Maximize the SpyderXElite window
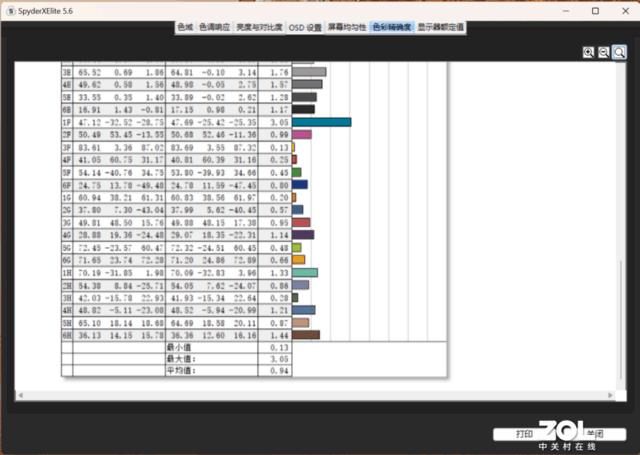Image resolution: width=640 pixels, height=455 pixels. pos(596,11)
